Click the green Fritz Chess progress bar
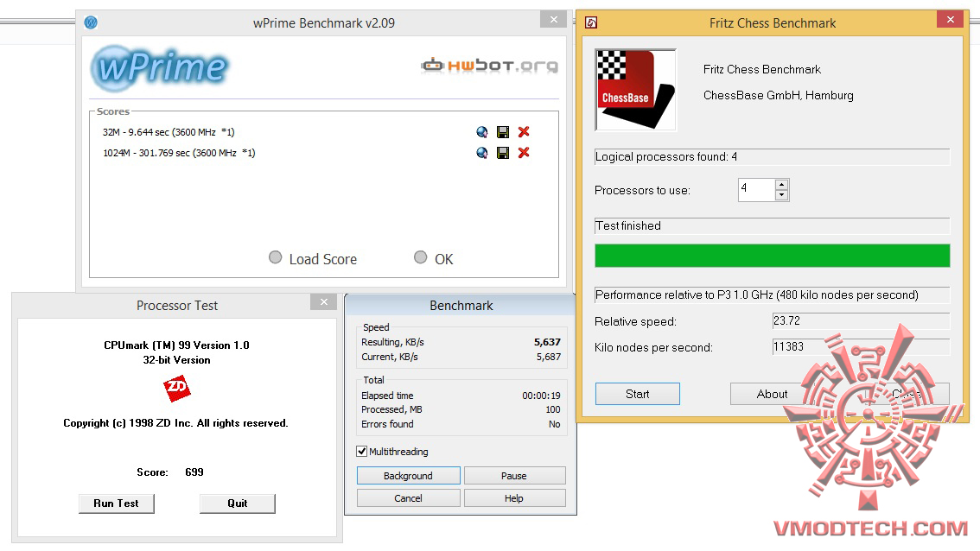980x551 pixels. [x=772, y=256]
